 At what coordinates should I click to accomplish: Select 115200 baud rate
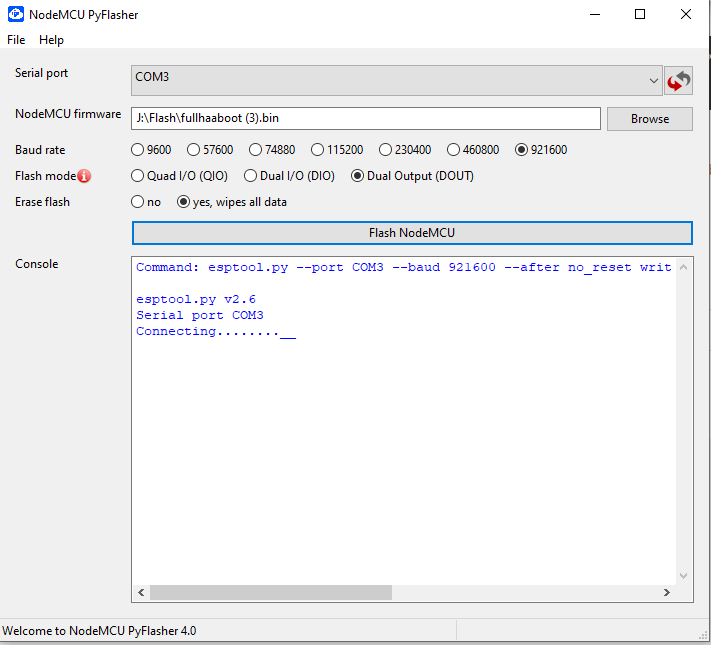[337, 150]
